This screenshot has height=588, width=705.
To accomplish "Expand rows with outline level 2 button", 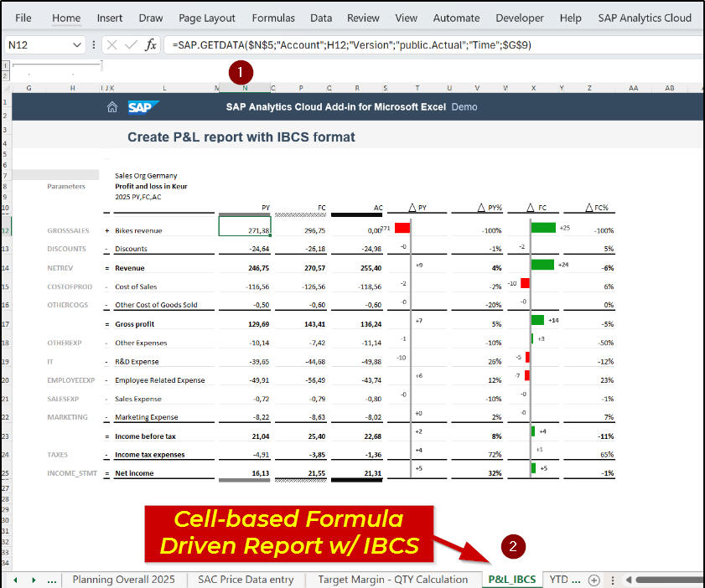I will coord(5,74).
